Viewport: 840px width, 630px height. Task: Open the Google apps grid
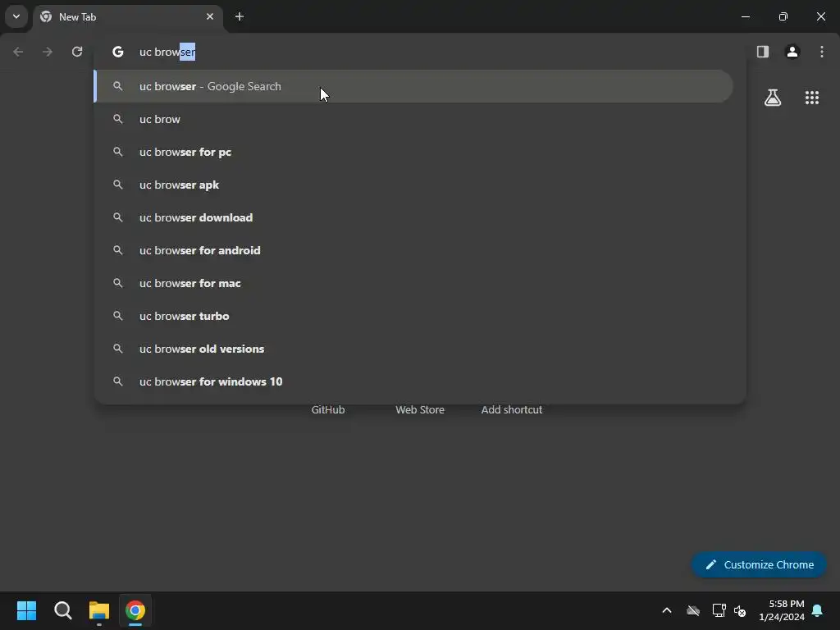[812, 98]
